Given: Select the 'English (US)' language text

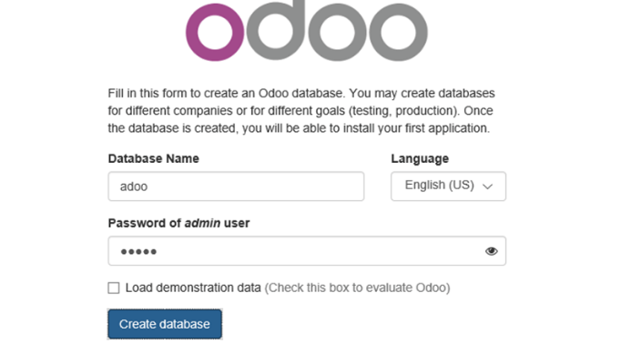Looking at the screenshot, I should [439, 186].
